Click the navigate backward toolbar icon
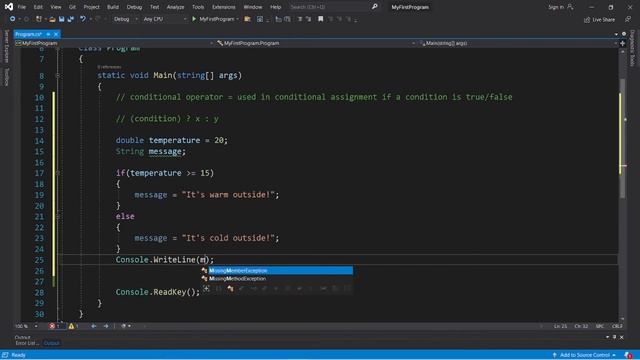The image size is (640, 360). coord(13,19)
